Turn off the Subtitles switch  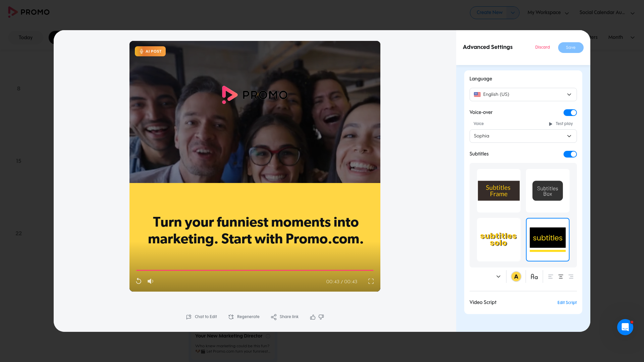[570, 154]
